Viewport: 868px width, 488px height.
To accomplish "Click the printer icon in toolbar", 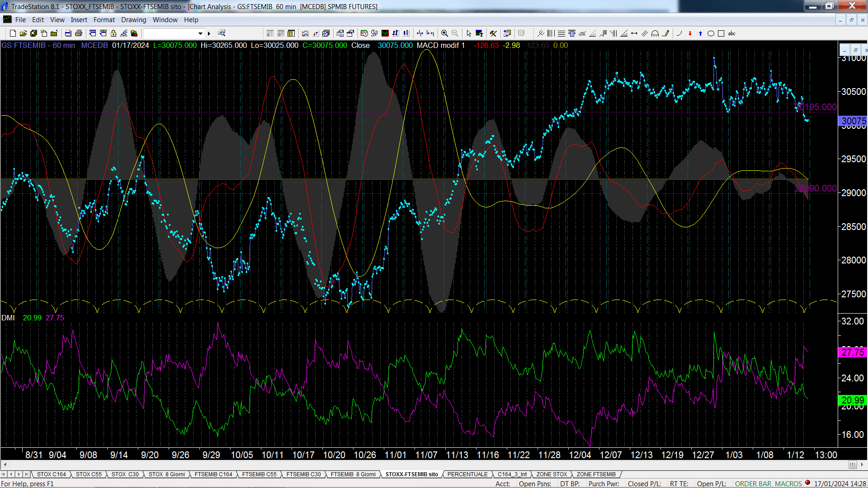I will (x=79, y=33).
